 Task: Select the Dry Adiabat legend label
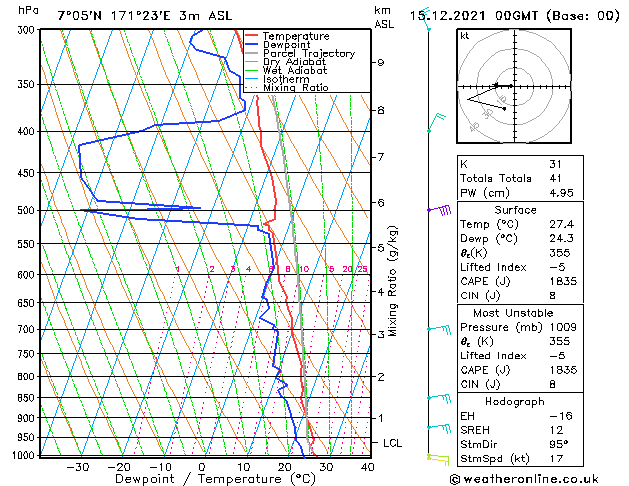coord(294,62)
